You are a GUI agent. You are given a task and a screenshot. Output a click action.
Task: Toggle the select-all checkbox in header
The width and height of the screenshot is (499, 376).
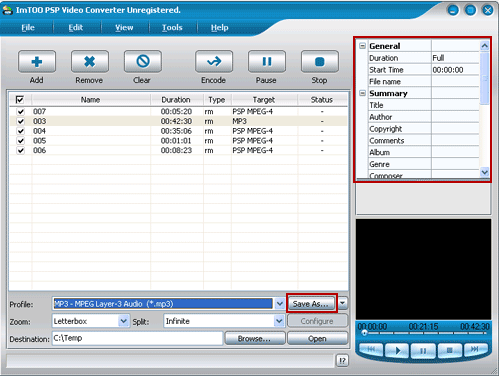20,99
